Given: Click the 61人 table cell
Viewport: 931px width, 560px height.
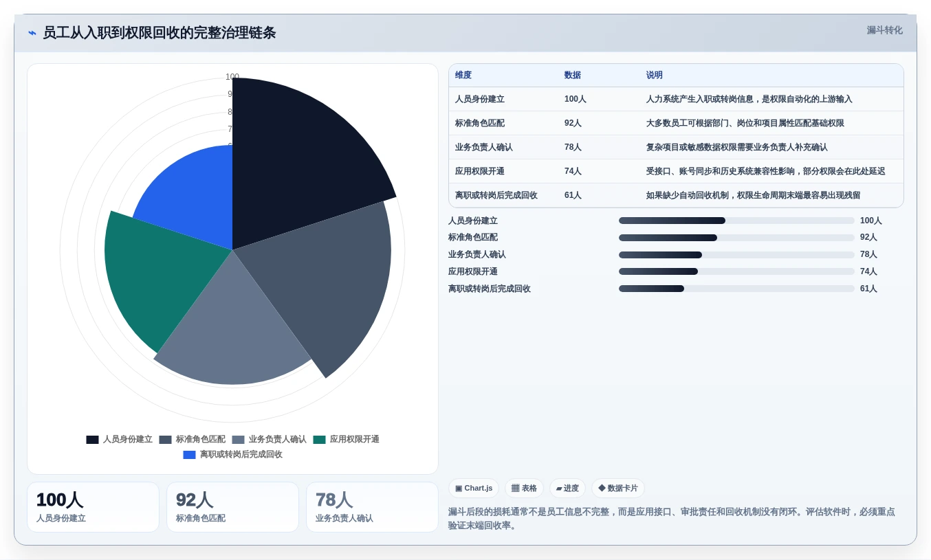Looking at the screenshot, I should (x=573, y=195).
